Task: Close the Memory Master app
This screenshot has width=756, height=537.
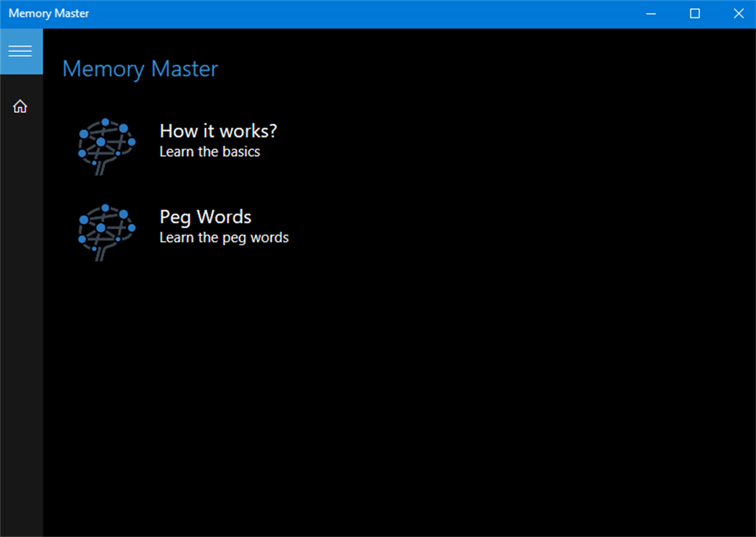Action: (738, 13)
